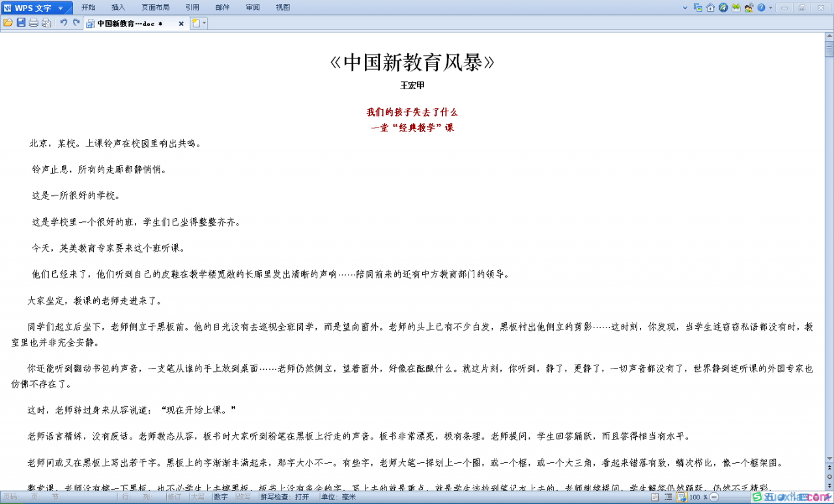
Task: Open the WPS 文字 application menu dropdown
Action: click(x=61, y=8)
